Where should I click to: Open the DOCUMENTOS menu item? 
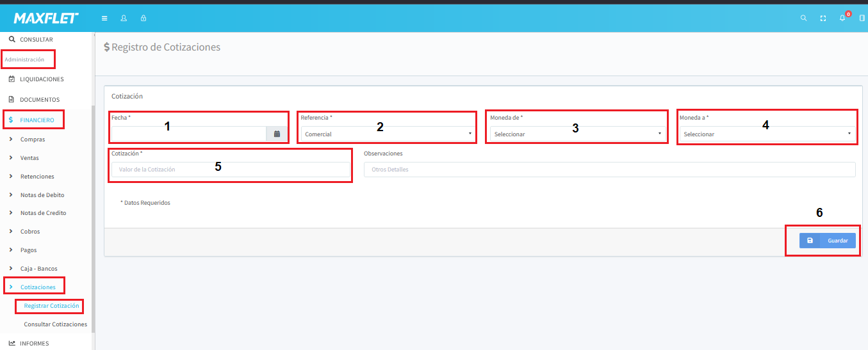click(39, 100)
